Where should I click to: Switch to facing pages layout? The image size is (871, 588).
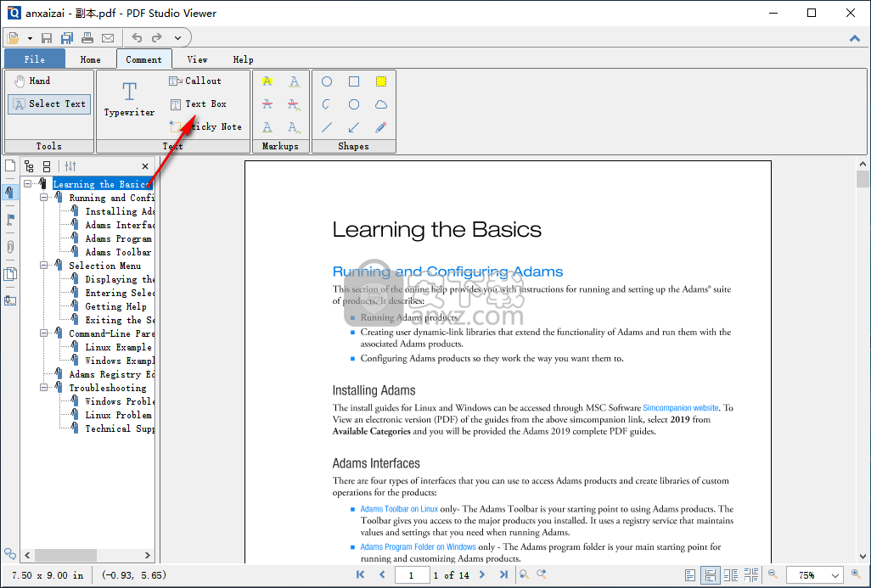pyautogui.click(x=731, y=575)
